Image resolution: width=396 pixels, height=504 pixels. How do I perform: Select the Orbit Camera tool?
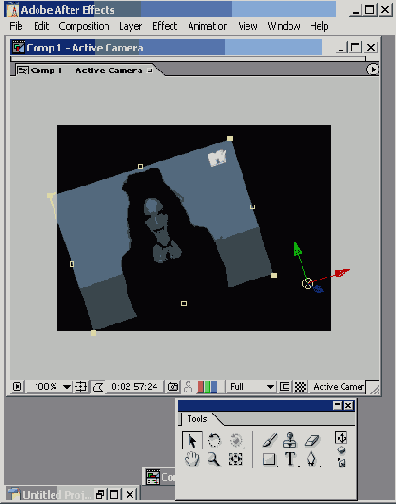tap(236, 440)
